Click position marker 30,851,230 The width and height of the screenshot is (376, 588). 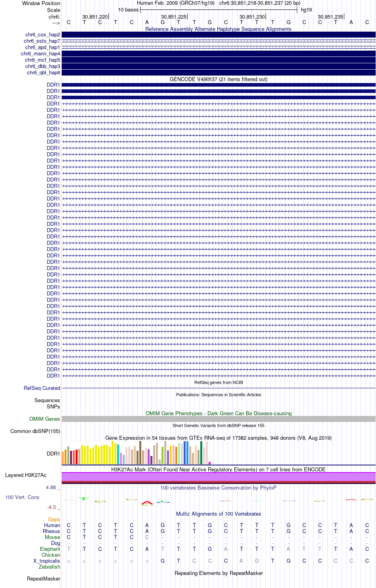coord(252,17)
